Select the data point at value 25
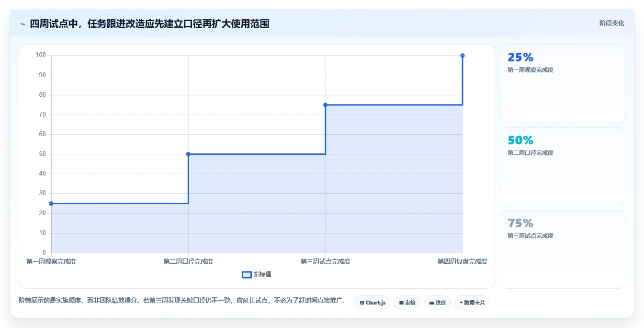 click(x=51, y=203)
